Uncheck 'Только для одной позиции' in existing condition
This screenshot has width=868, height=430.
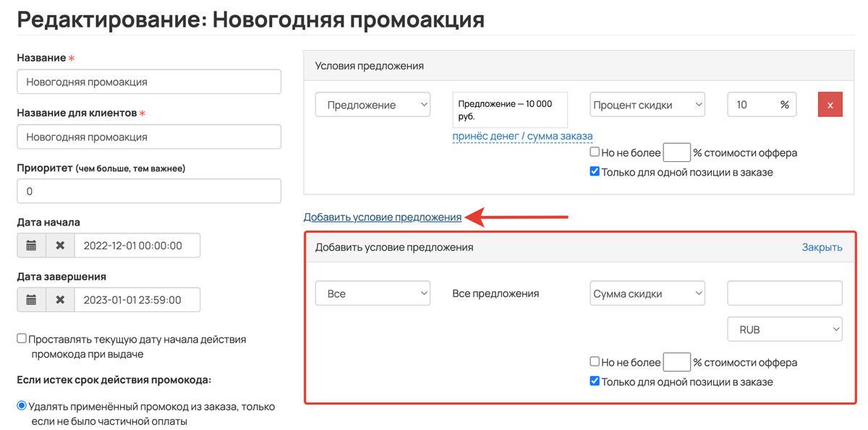pyautogui.click(x=595, y=172)
